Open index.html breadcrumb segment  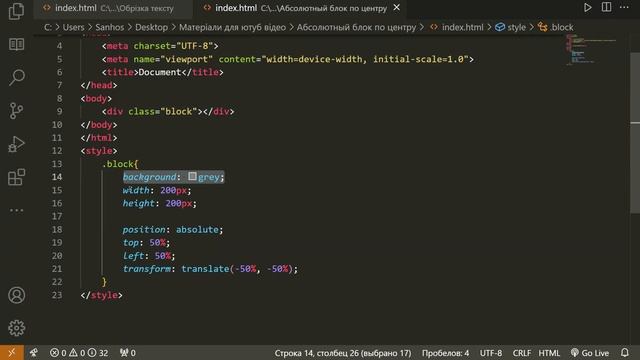coord(457,27)
